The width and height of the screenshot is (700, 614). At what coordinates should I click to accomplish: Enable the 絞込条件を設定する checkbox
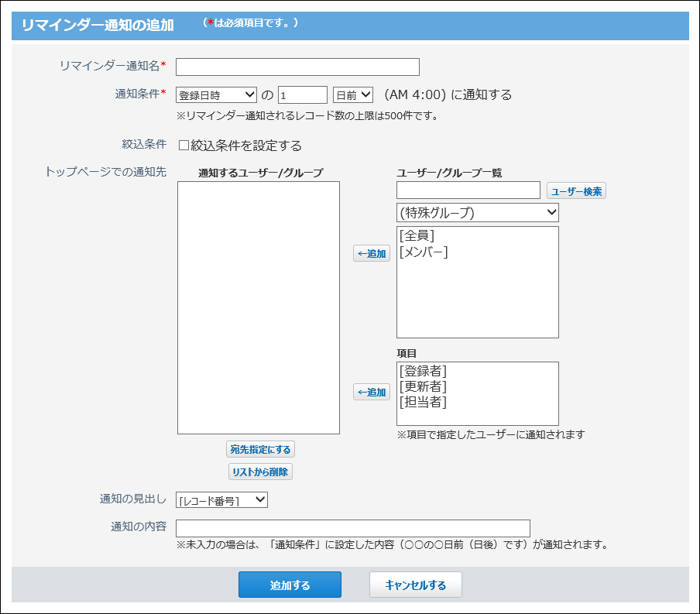pyautogui.click(x=184, y=146)
